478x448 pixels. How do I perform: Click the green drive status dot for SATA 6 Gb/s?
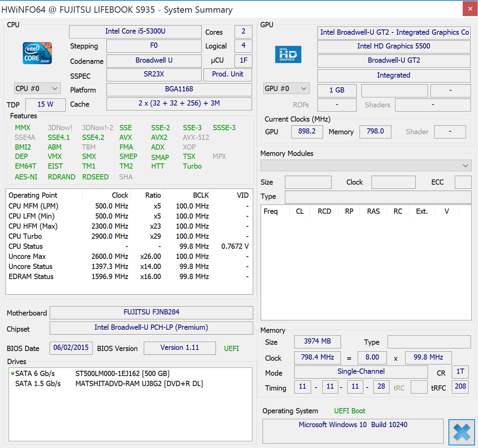pos(12,373)
